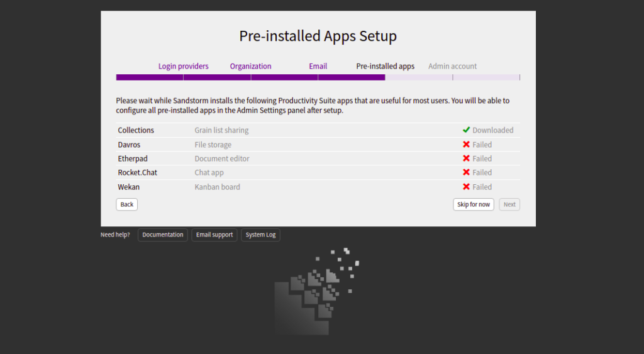Go to the Organization step
The height and width of the screenshot is (354, 644).
(250, 66)
